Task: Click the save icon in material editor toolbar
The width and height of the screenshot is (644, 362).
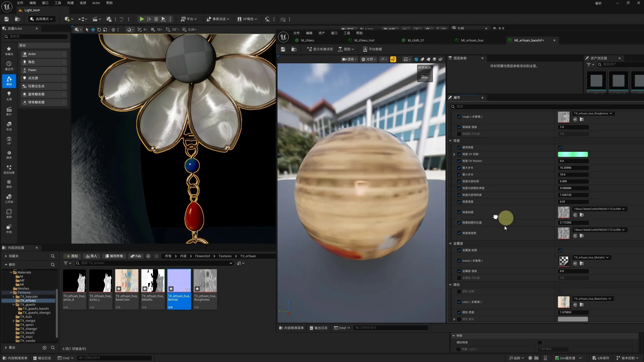Action: coord(283,49)
